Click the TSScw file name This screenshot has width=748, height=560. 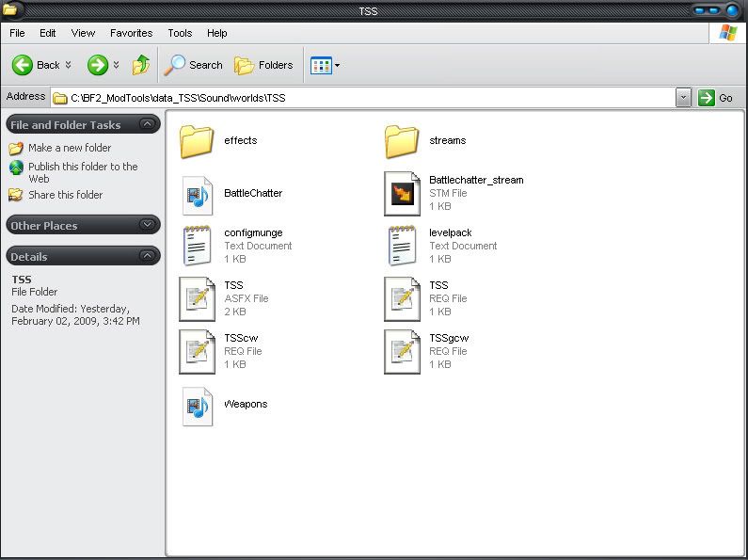[x=241, y=338]
